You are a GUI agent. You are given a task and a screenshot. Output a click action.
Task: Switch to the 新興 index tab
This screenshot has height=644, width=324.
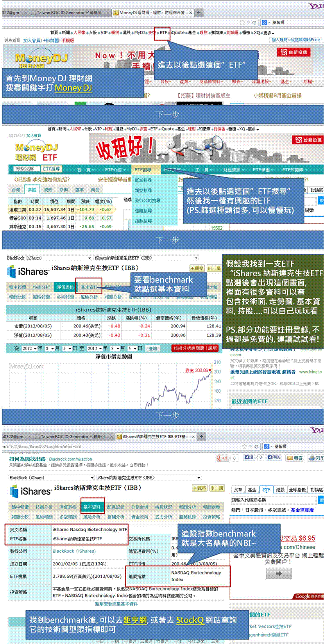(63, 190)
